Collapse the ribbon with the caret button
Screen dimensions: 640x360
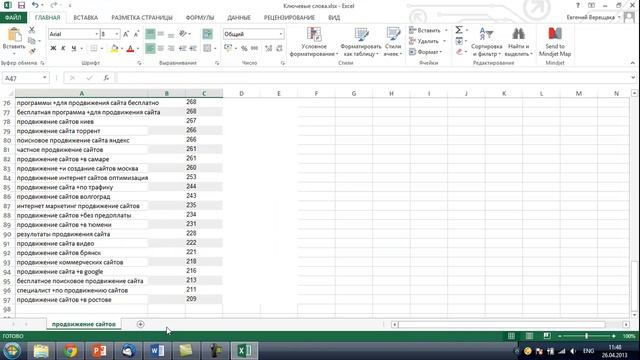pyautogui.click(x=633, y=63)
